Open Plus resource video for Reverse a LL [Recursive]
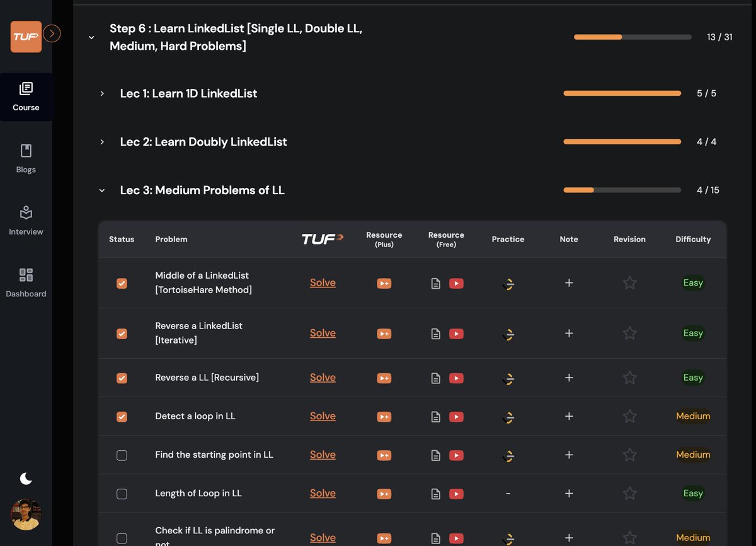 (x=384, y=378)
